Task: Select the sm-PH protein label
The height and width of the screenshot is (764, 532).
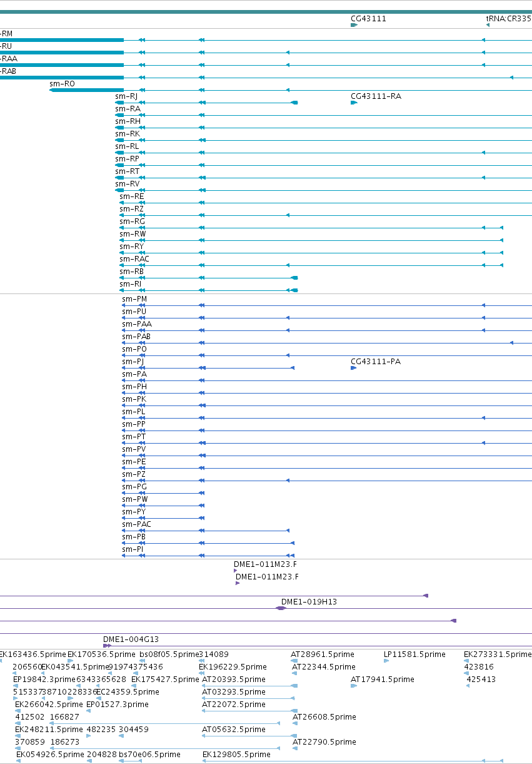Action: [134, 387]
